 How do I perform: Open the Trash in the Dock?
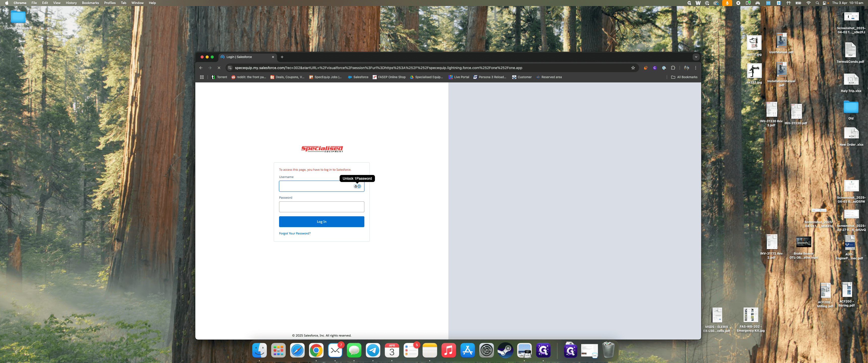point(608,350)
